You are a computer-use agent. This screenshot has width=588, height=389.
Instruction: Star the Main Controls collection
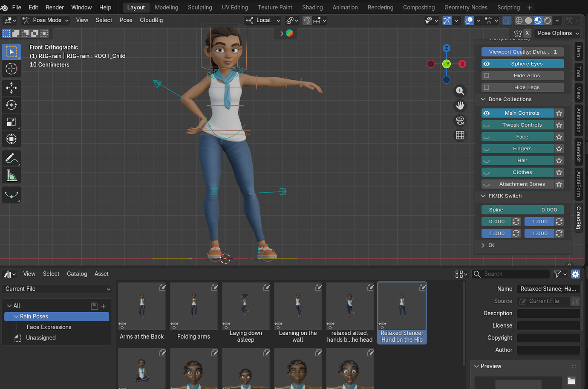[559, 113]
